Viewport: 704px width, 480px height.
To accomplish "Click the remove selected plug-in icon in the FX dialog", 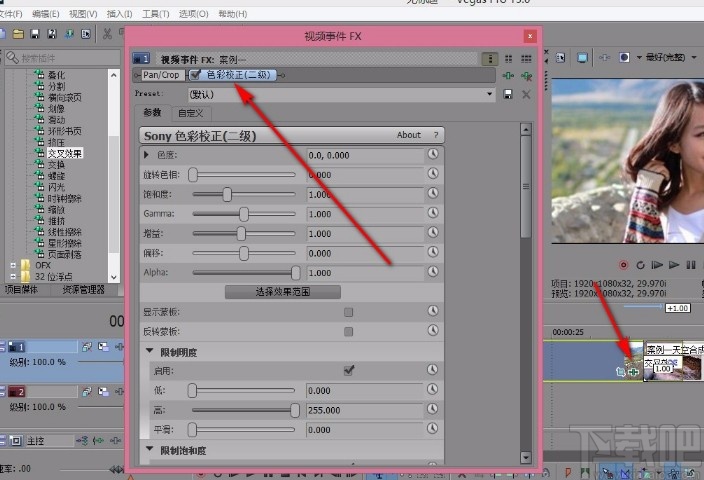I will [x=526, y=76].
